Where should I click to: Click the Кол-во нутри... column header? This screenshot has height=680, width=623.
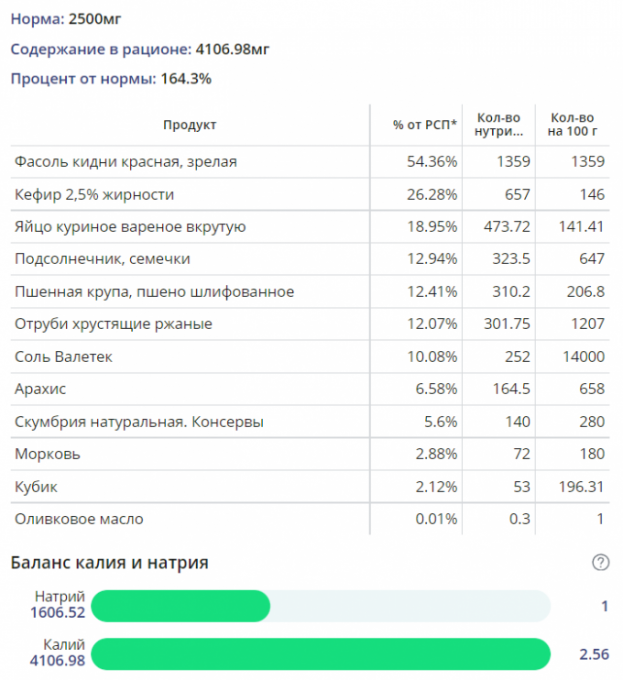tap(500, 124)
